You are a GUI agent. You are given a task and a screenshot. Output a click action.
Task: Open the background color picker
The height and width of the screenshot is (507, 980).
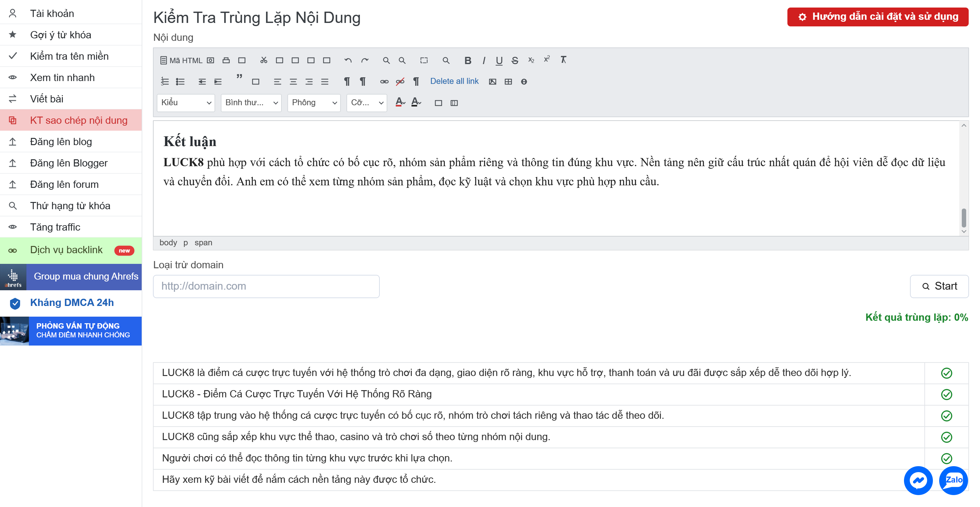416,102
